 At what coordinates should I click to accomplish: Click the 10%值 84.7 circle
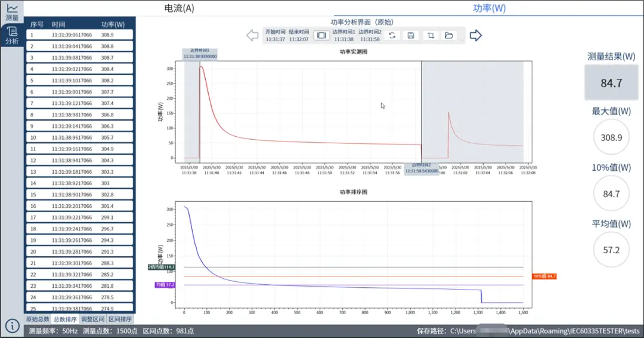point(611,193)
